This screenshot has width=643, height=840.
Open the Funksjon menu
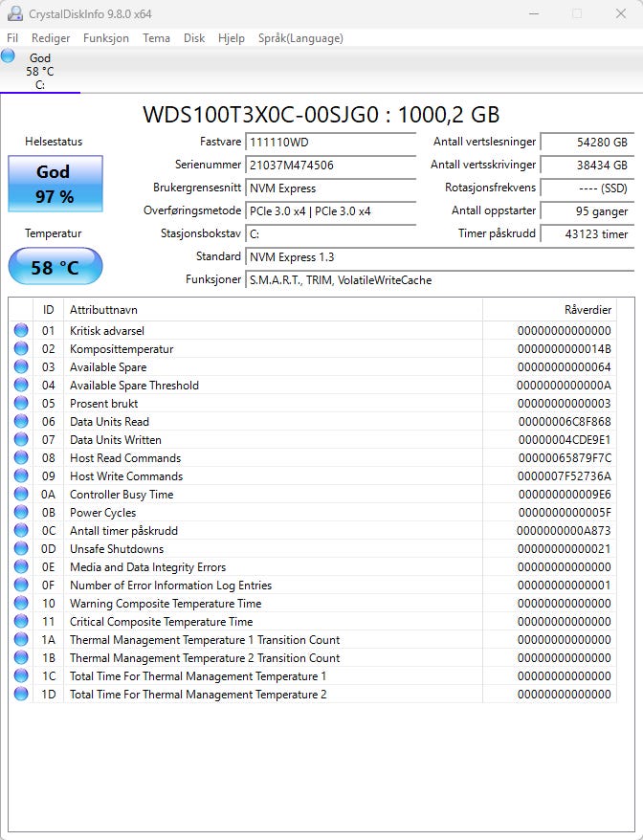(x=106, y=38)
